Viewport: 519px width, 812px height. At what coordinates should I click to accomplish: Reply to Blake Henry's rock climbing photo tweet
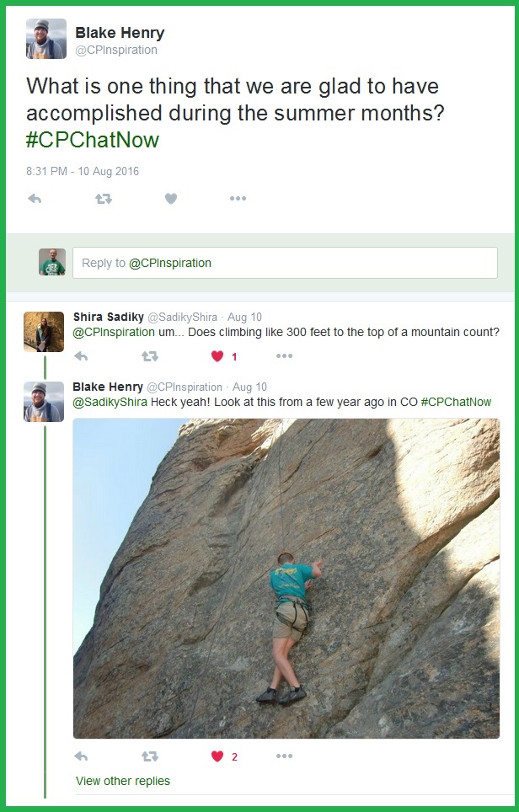pos(81,756)
